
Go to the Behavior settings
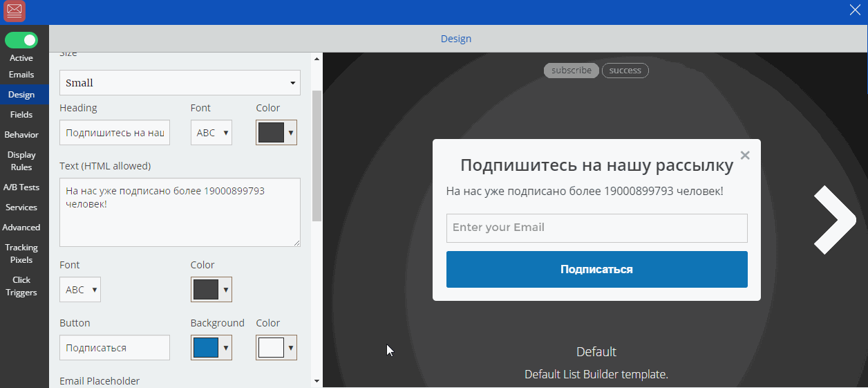click(x=21, y=135)
